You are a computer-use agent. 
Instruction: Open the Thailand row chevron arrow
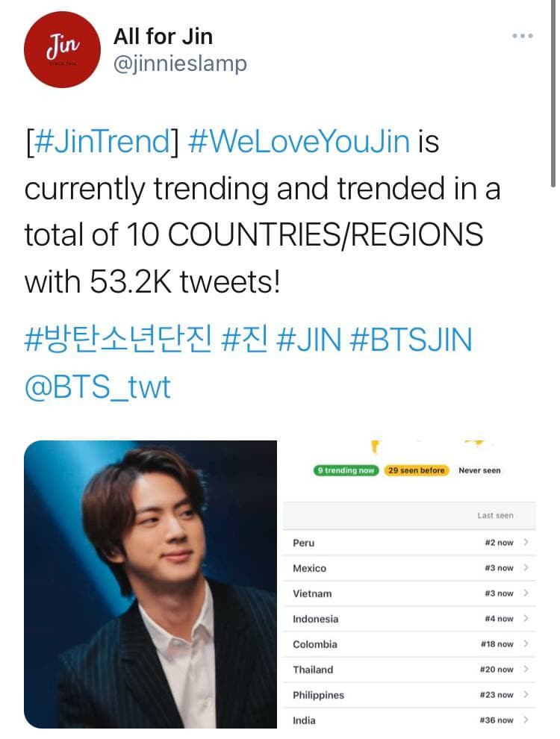click(x=526, y=670)
